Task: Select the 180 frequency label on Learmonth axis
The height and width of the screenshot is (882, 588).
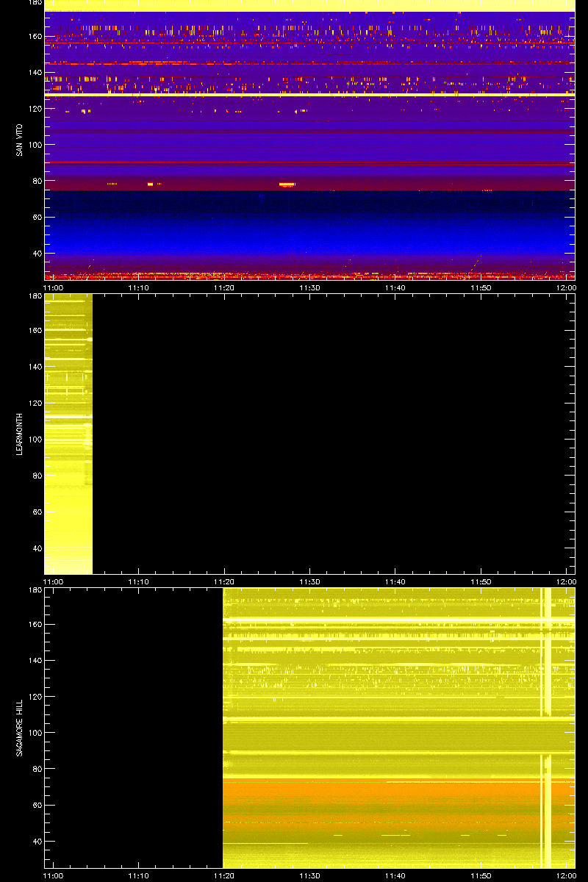Action: coord(34,296)
